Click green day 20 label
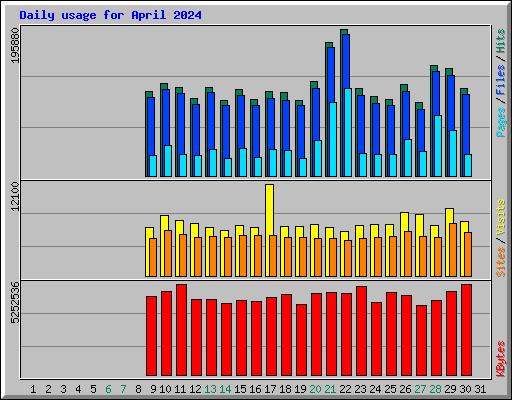Screen dimensions: 512x400 (315, 389)
